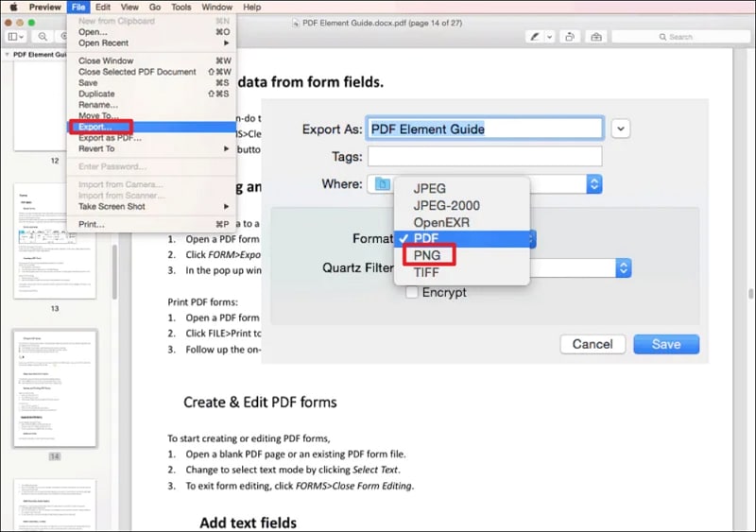This screenshot has width=756, height=532.
Task: Enable the Encrypt checkbox
Action: [x=411, y=292]
